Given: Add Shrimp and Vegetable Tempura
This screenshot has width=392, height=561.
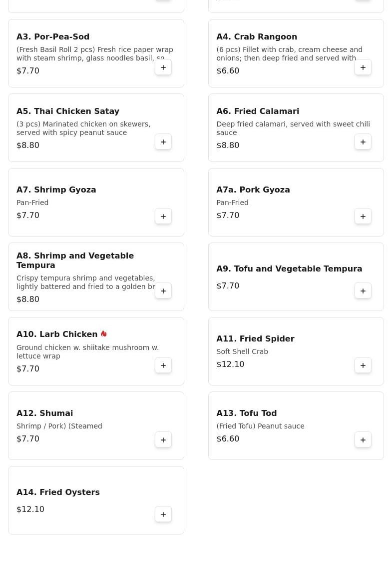Looking at the screenshot, I should coord(163,291).
